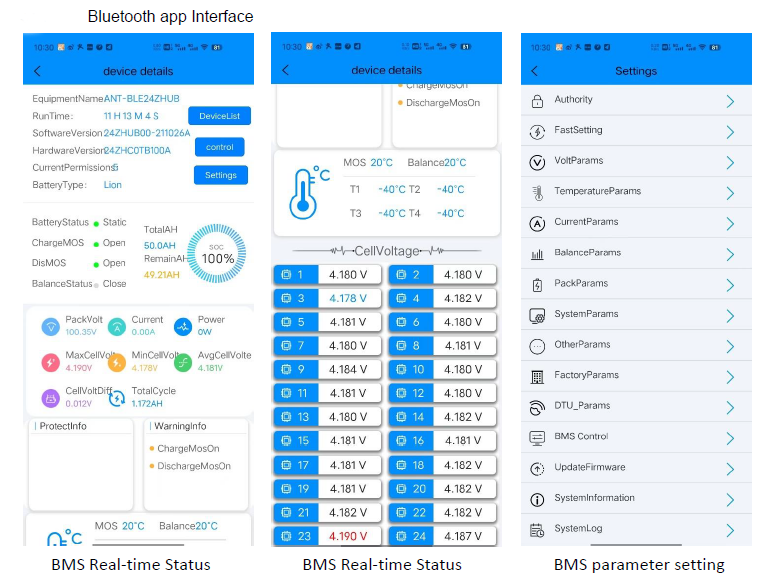The height and width of the screenshot is (584, 777).
Task: Click the PackVolt indicator icon
Action: pyautogui.click(x=51, y=327)
